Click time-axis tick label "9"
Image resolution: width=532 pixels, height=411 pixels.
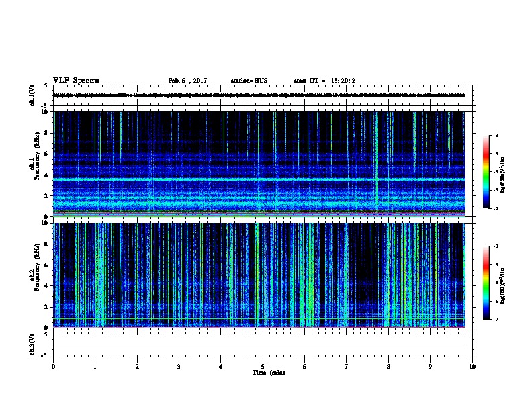pyautogui.click(x=430, y=367)
